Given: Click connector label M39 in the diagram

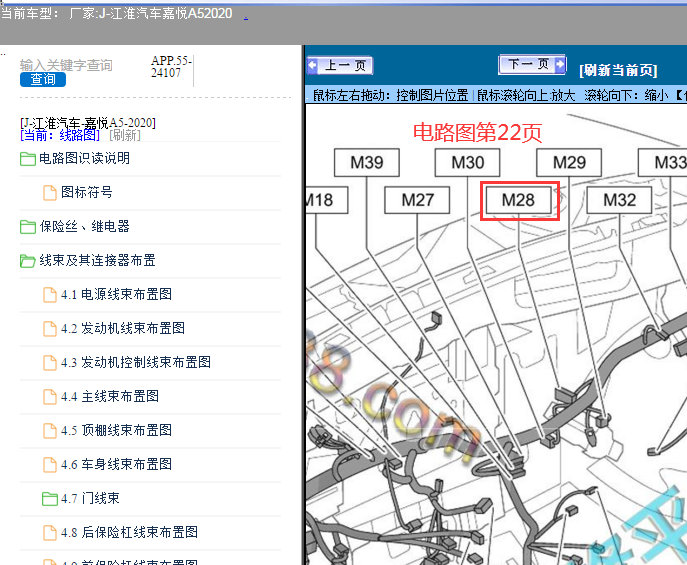Looking at the screenshot, I should pyautogui.click(x=367, y=162).
